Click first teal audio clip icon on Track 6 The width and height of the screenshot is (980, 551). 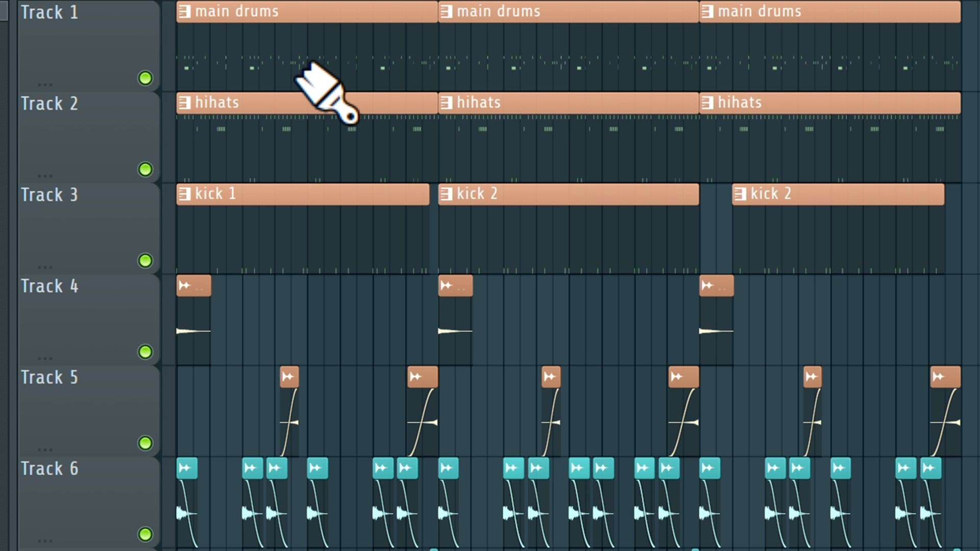click(185, 468)
